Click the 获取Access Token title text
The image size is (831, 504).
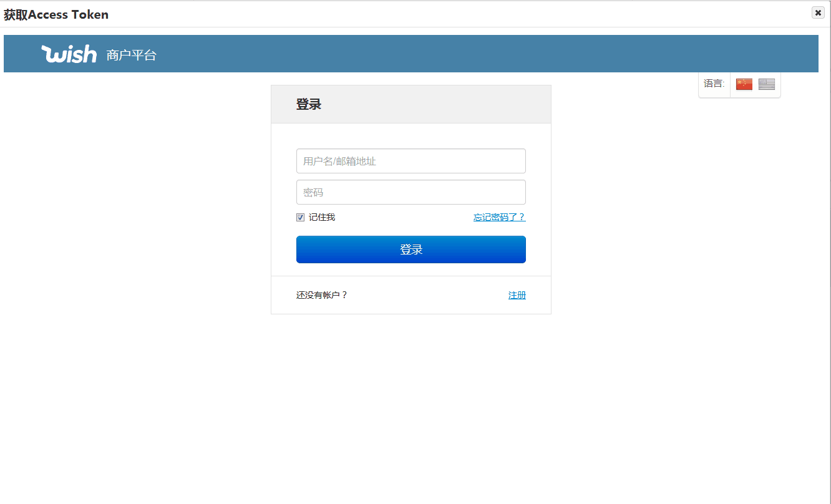point(56,14)
